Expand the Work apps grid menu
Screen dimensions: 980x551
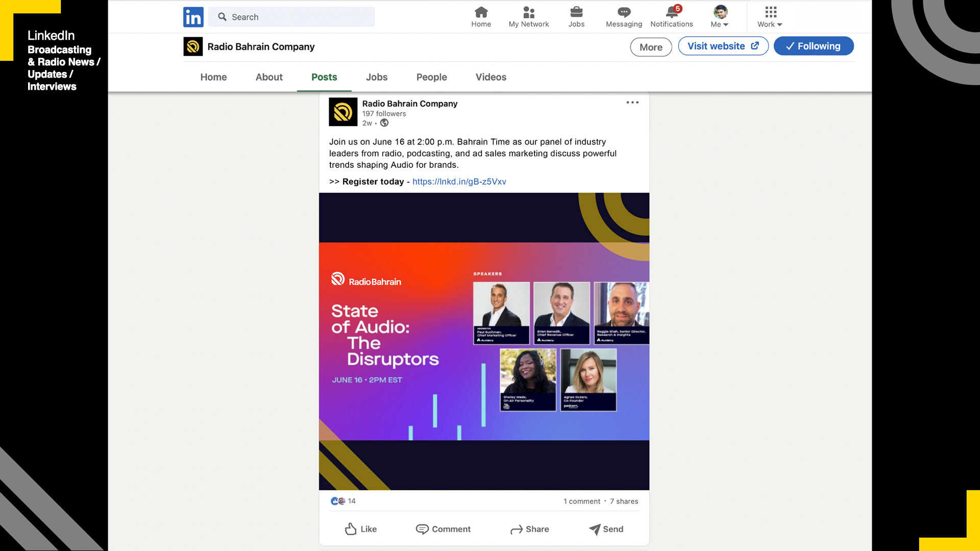coord(770,17)
